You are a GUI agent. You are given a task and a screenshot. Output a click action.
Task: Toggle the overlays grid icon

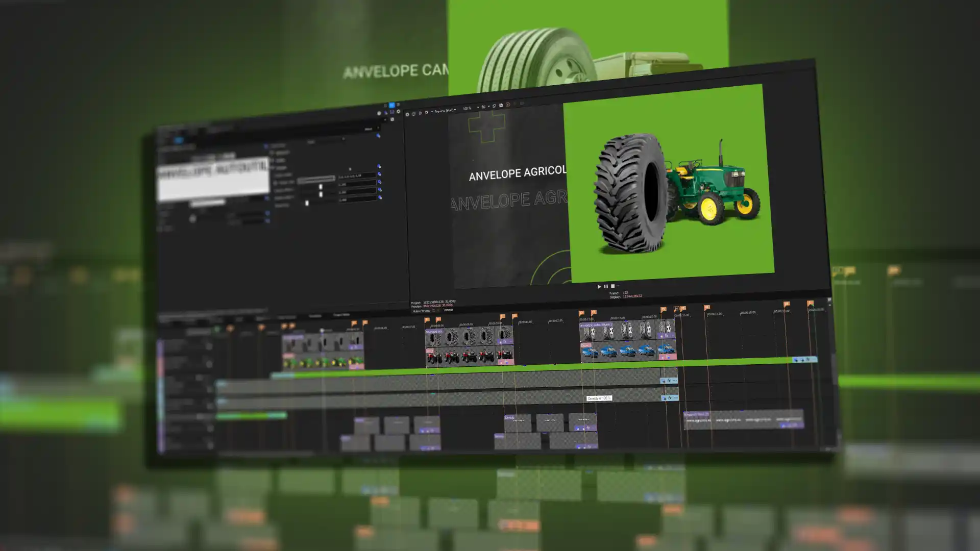pos(483,107)
